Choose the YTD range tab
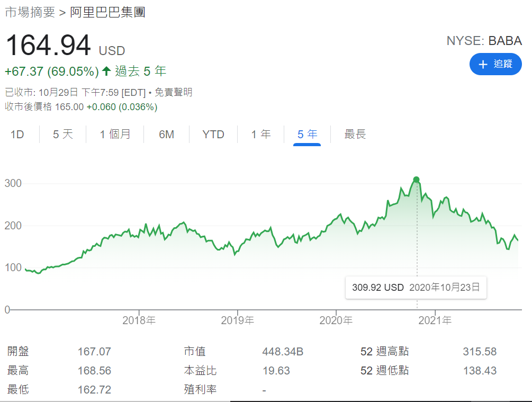Image resolution: width=532 pixels, height=402 pixels. pos(213,135)
